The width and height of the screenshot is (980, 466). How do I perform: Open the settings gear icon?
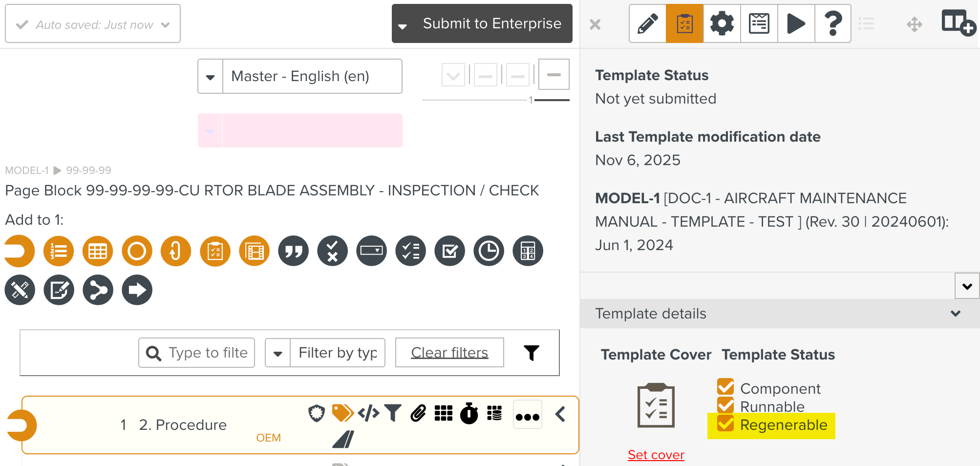(722, 23)
